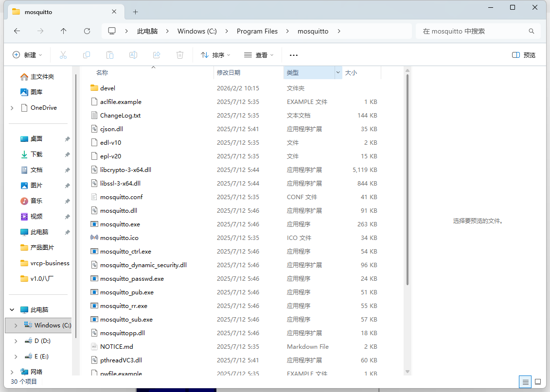
Task: Open the Sort dropdown menu
Action: click(x=215, y=55)
